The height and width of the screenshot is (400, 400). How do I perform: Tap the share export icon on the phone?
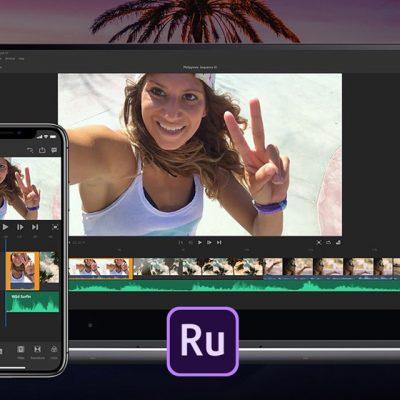42,150
